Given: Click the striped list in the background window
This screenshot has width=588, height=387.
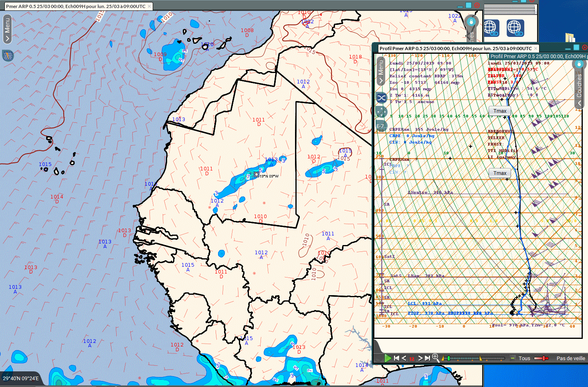Looking at the screenshot, I should [x=509, y=10].
